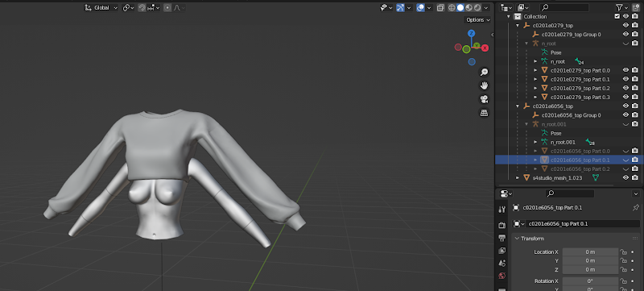Open the Global transform orientation dropdown
The height and width of the screenshot is (291, 644).
pos(101,7)
